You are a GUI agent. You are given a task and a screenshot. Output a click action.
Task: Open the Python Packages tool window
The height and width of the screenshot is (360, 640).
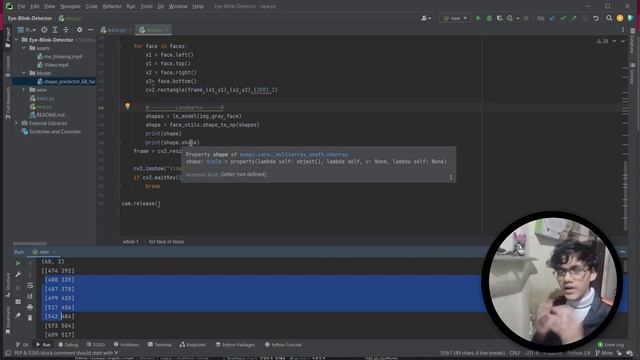click(236, 345)
